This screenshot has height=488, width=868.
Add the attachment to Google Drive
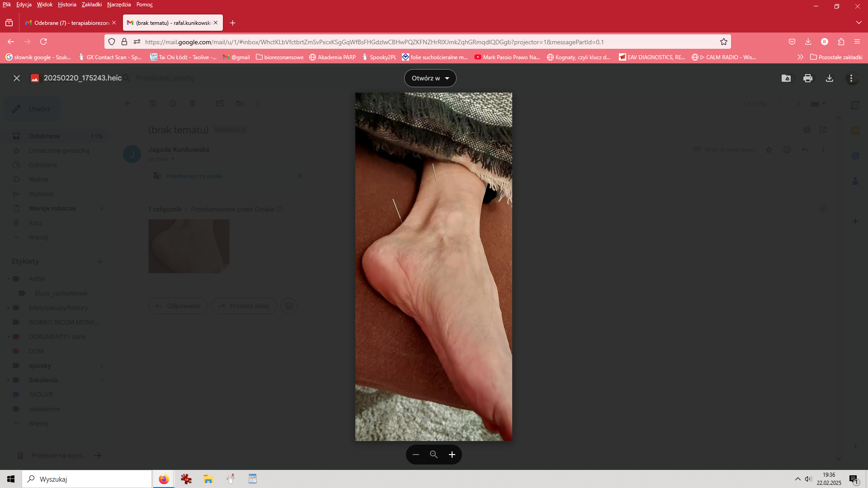[x=786, y=78]
